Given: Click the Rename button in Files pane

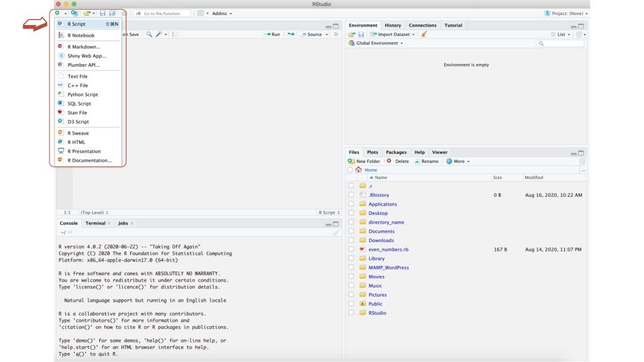Looking at the screenshot, I should coord(426,162).
